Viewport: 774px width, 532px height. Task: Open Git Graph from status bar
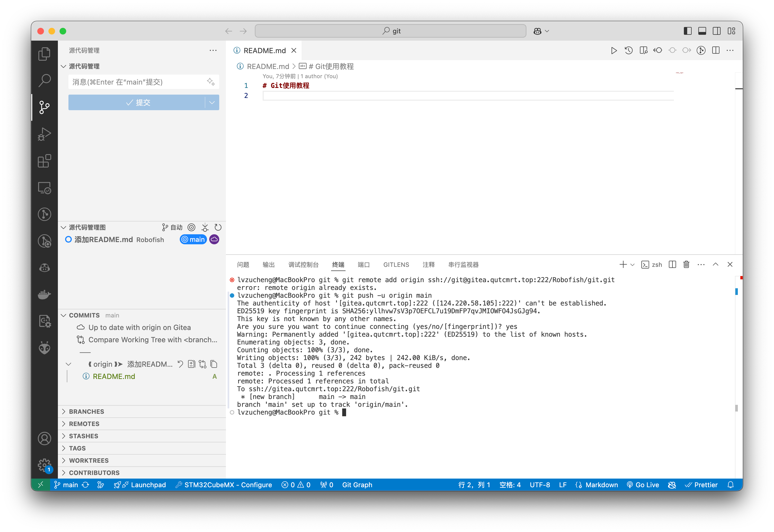coord(357,485)
